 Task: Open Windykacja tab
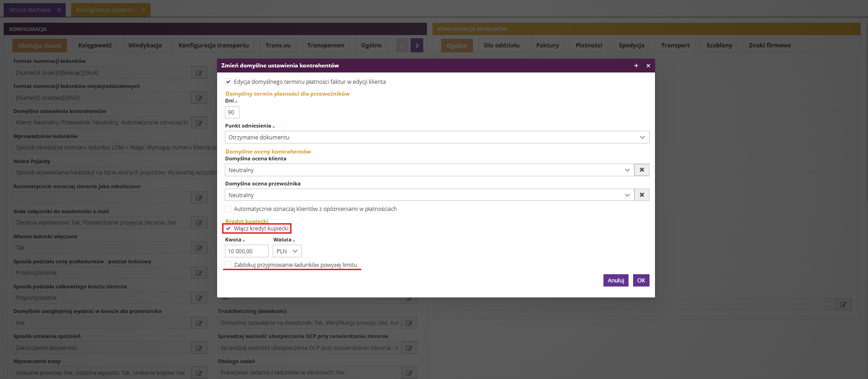point(145,46)
